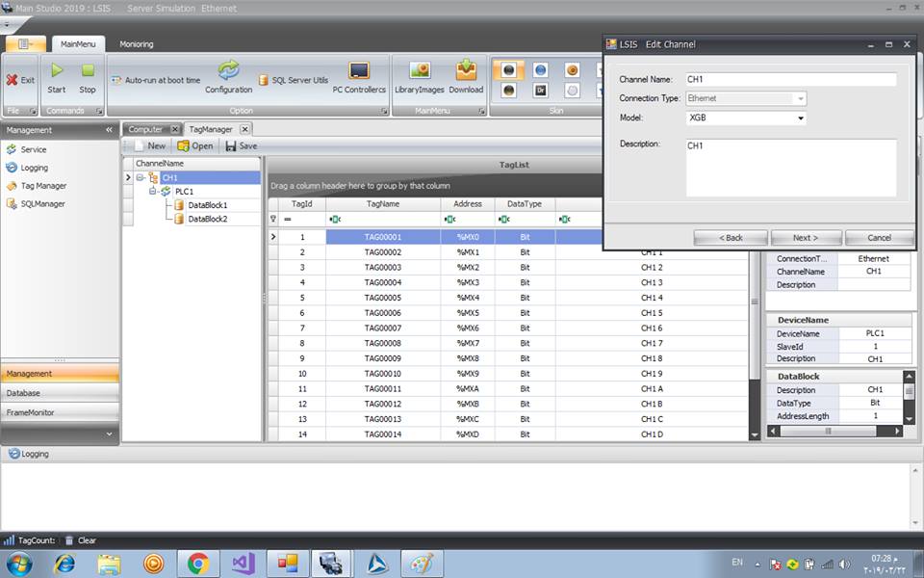This screenshot has height=578, width=924.
Task: Open Logging in Management panel
Action: 28,168
